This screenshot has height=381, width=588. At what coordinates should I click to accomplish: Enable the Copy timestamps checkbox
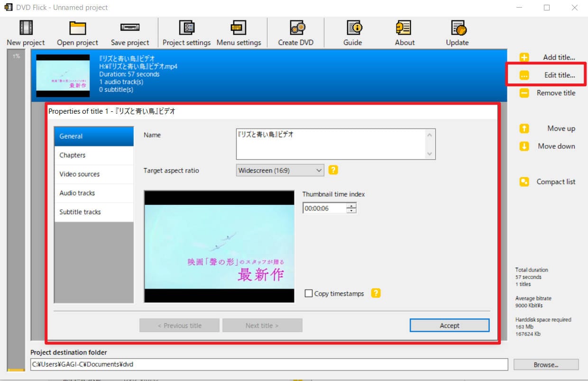309,293
